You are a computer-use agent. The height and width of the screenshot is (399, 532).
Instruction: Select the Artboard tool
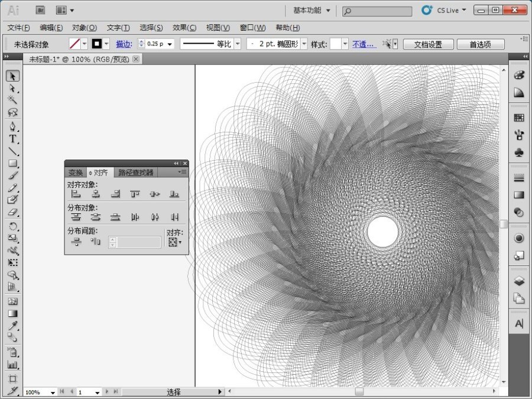point(12,378)
